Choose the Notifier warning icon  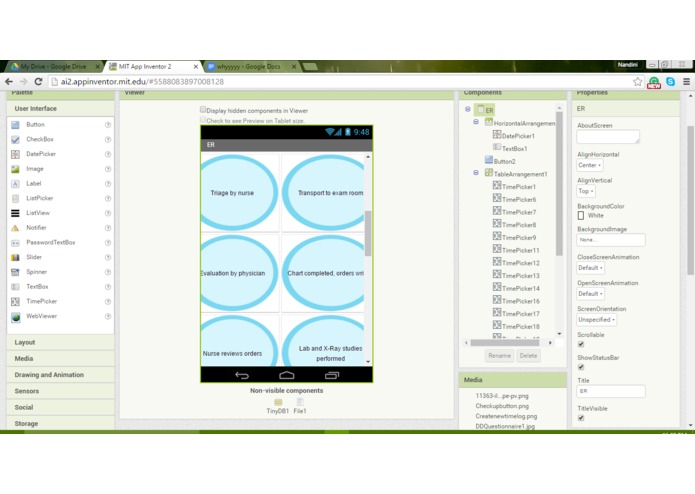[x=15, y=228]
